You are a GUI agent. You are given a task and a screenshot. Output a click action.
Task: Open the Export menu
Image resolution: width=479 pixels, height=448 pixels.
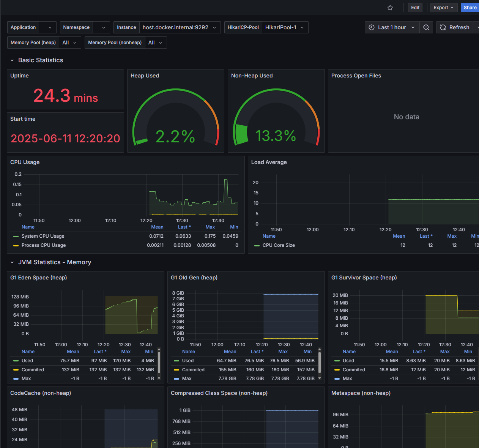click(443, 8)
